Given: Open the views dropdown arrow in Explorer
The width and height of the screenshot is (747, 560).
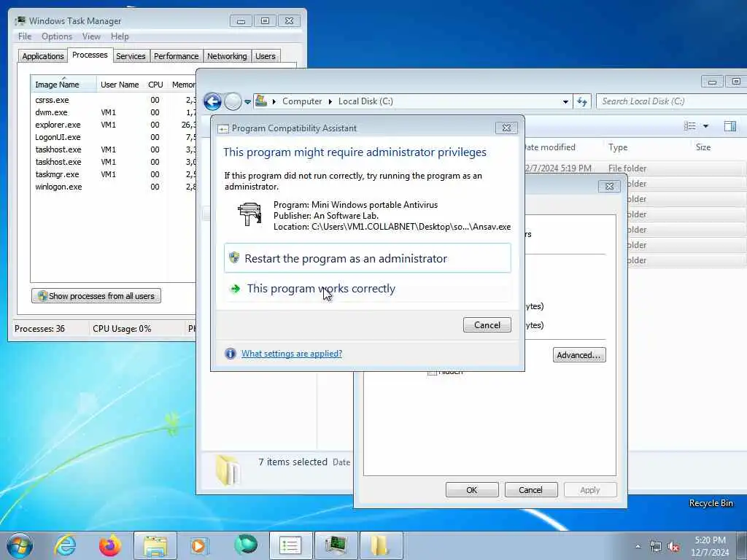Looking at the screenshot, I should tap(705, 126).
